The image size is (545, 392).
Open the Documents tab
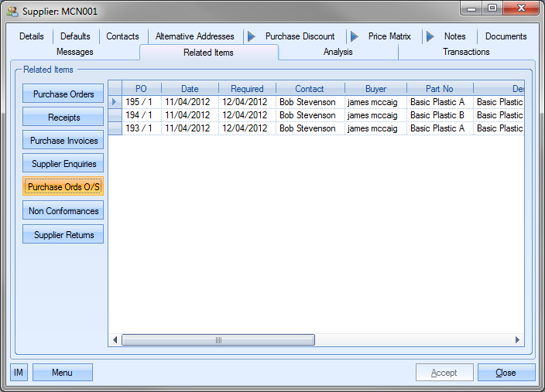click(x=506, y=36)
